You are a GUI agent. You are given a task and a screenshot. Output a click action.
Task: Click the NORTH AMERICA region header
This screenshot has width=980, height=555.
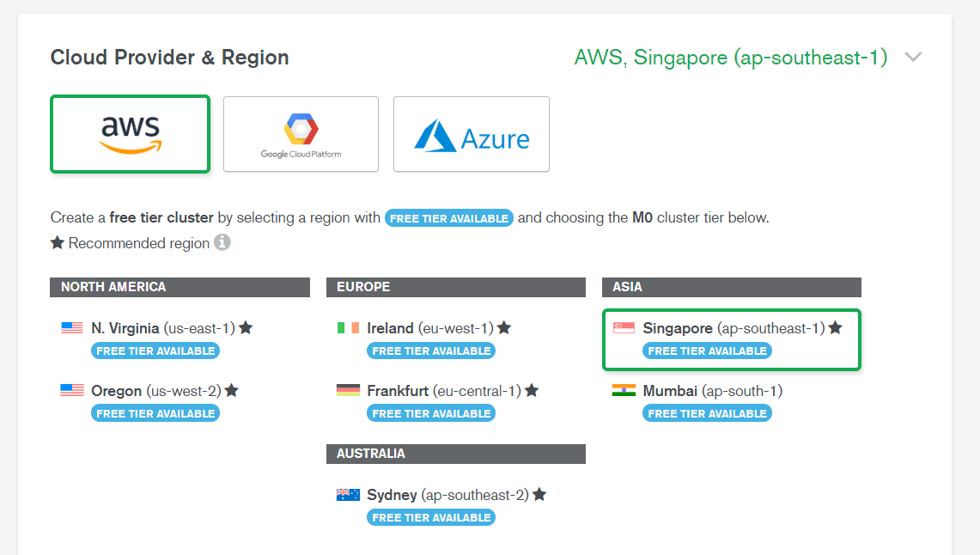[x=180, y=288]
